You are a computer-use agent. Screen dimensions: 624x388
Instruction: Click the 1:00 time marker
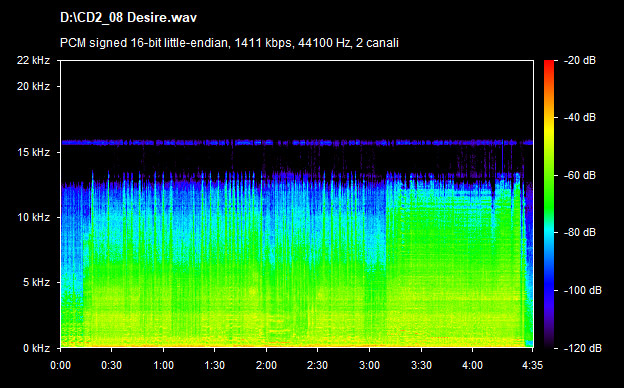(x=163, y=365)
